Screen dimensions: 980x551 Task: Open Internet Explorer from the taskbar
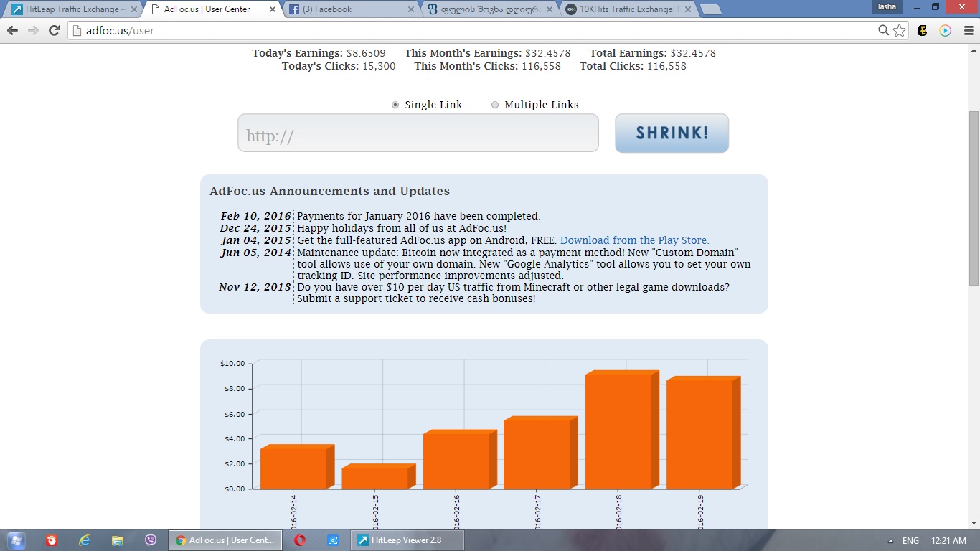[85, 540]
